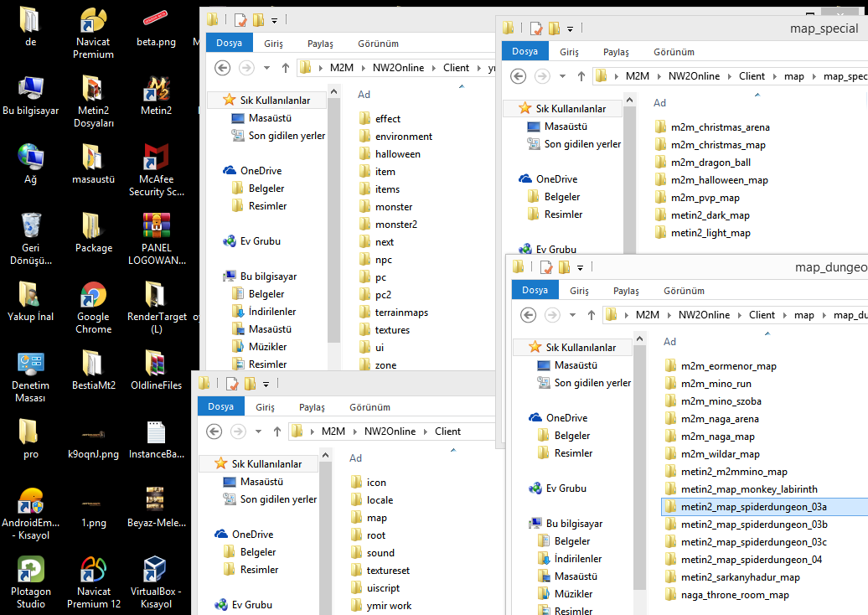This screenshot has width=868, height=615.
Task: Open Giriş tab in map_dungeon window
Action: pyautogui.click(x=579, y=291)
